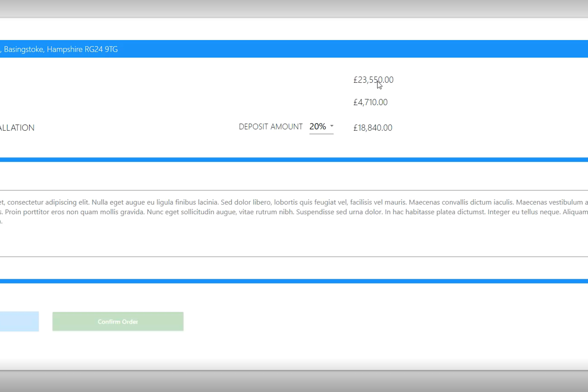Screen dimensions: 588x392
Task: Click inside the lorem ipsum notes text box
Action: pos(294,223)
